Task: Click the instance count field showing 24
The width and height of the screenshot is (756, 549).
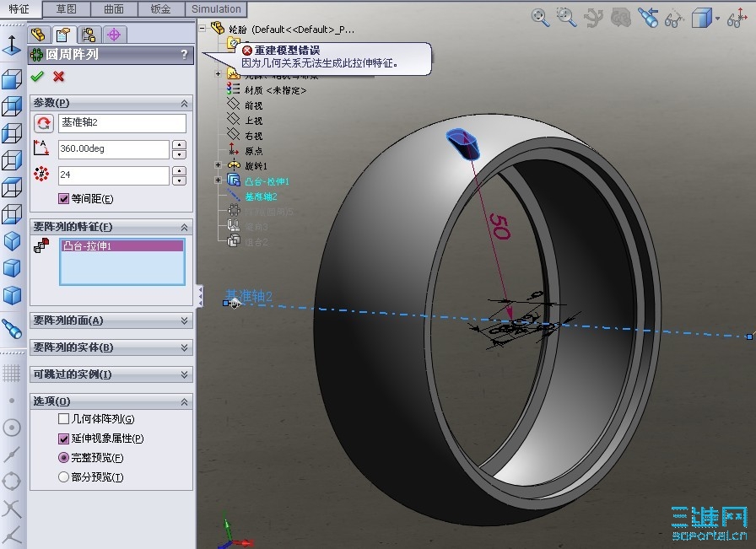Action: click(114, 175)
